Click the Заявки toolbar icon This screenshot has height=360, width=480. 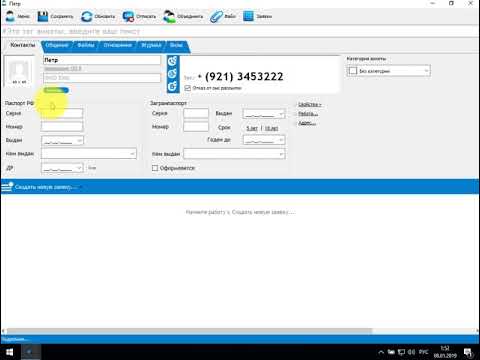click(x=248, y=16)
